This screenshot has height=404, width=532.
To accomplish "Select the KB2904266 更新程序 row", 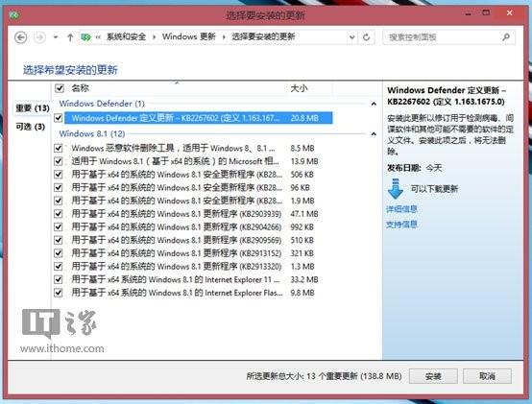I will pyautogui.click(x=199, y=227).
